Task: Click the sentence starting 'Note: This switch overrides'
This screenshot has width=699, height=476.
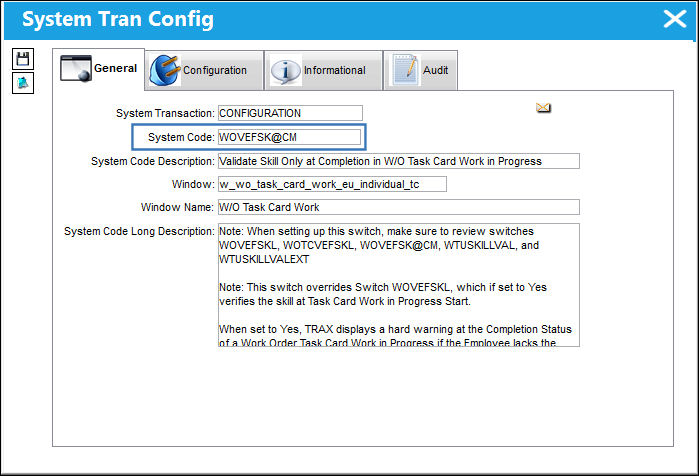Action: (x=382, y=294)
